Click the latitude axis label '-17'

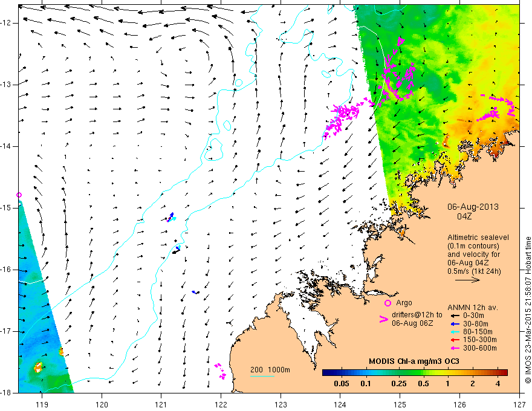coord(6,331)
